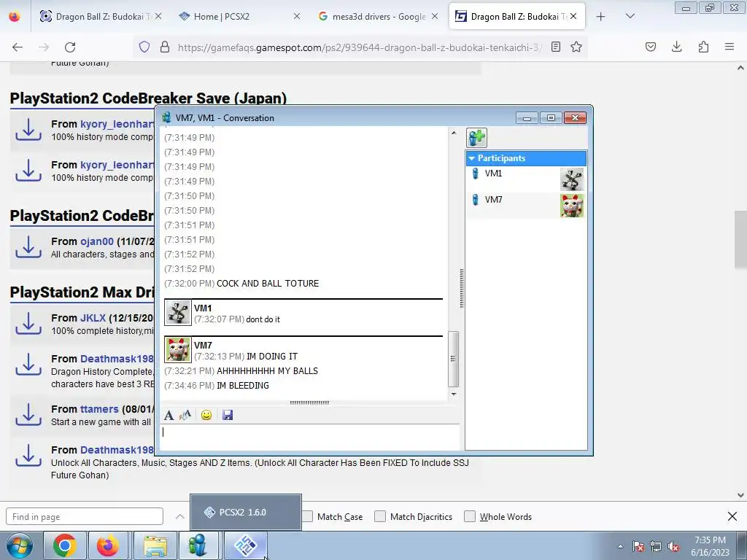The width and height of the screenshot is (747, 560).
Task: Open a new browser tab with plus
Action: (601, 17)
